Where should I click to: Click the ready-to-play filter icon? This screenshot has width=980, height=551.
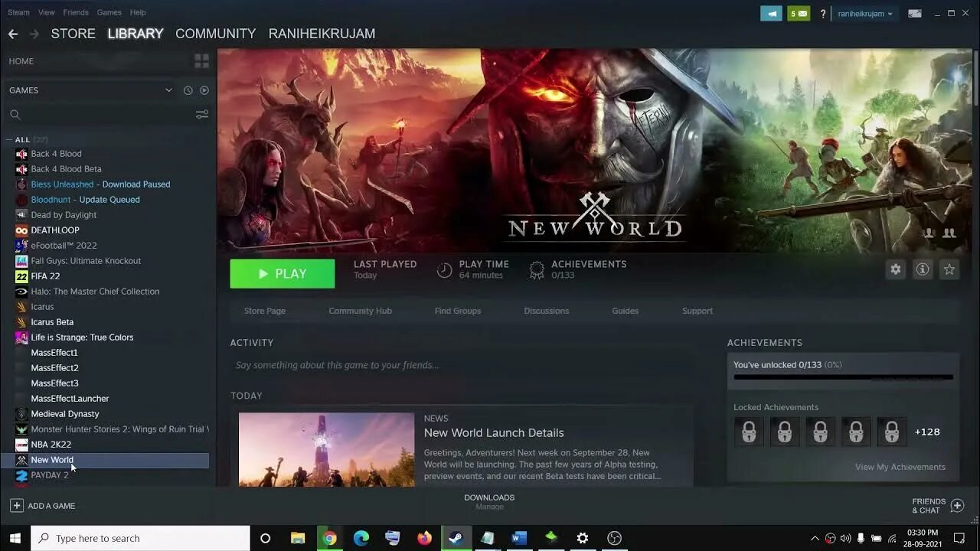click(x=204, y=90)
